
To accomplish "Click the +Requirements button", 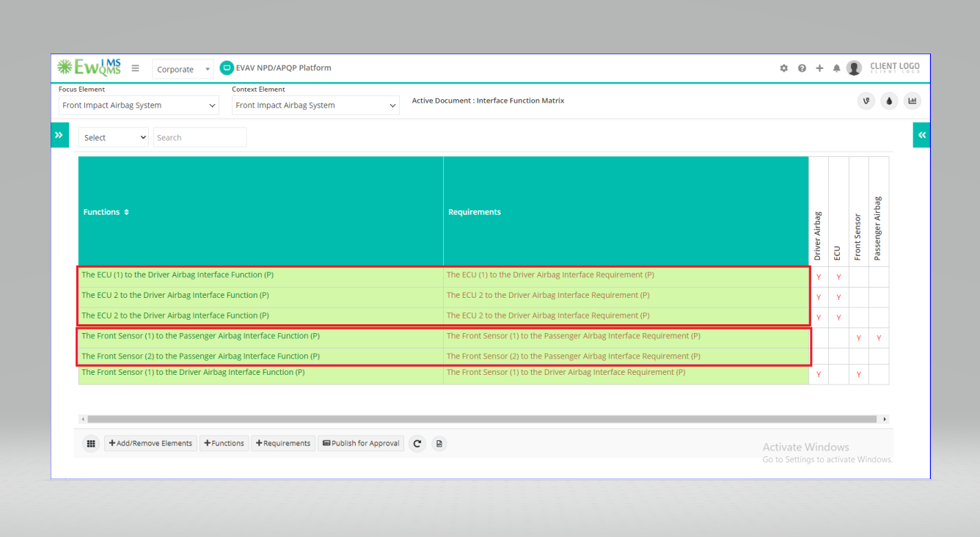I will point(283,443).
